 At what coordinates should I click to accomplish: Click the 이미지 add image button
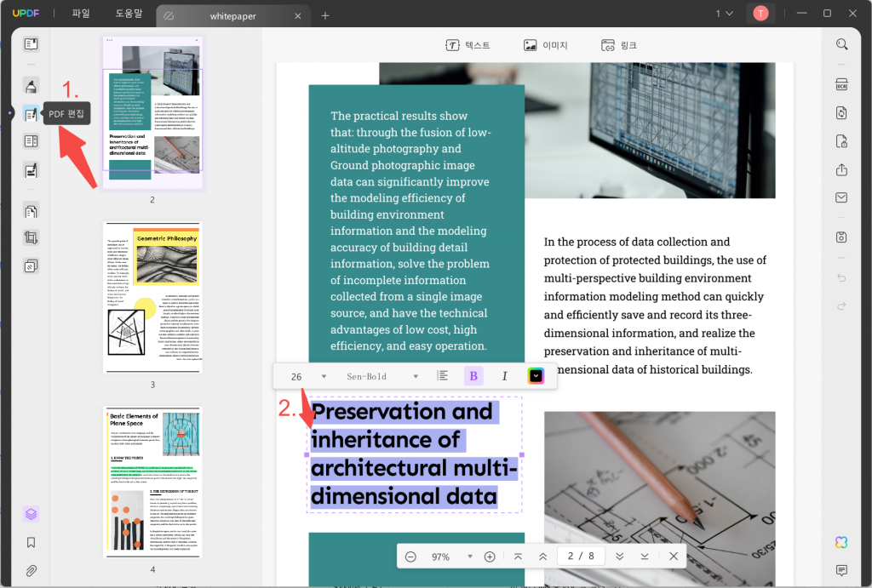[545, 45]
